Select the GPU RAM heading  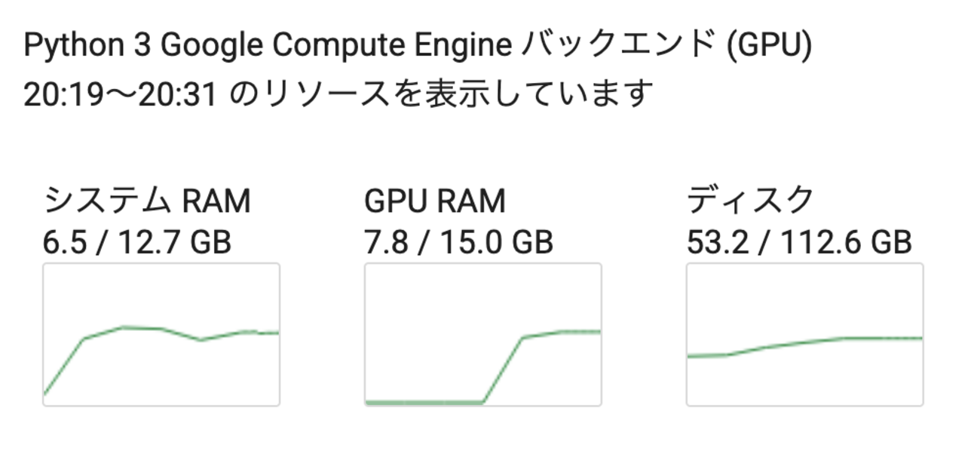point(435,202)
